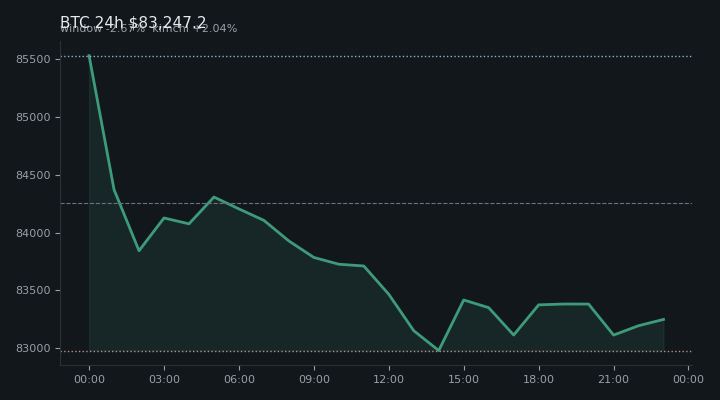The image size is (720, 400).
Task: Click the window -2.67% kimchi subtitle
Action: 148,28
